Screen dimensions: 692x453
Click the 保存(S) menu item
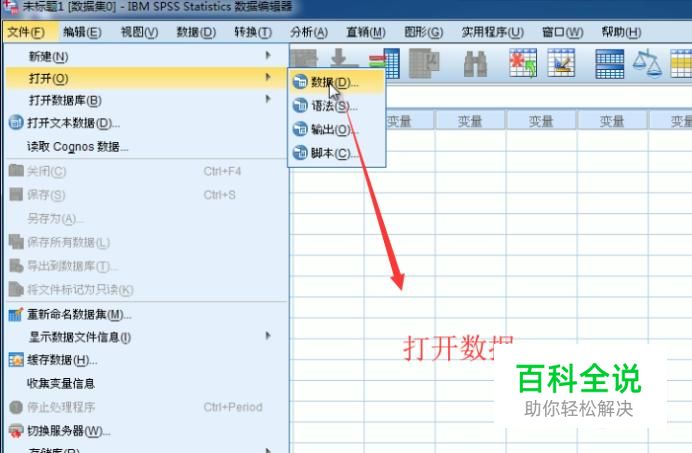pyautogui.click(x=147, y=195)
